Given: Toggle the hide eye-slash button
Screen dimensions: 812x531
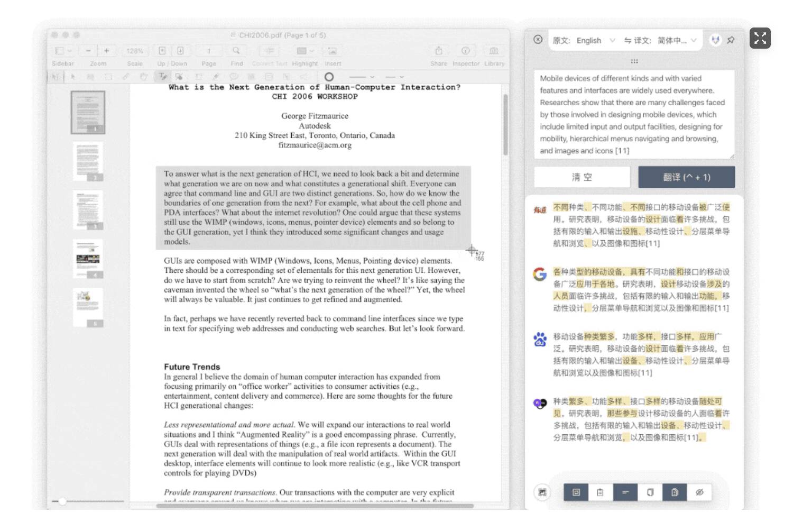Looking at the screenshot, I should click(x=699, y=492).
